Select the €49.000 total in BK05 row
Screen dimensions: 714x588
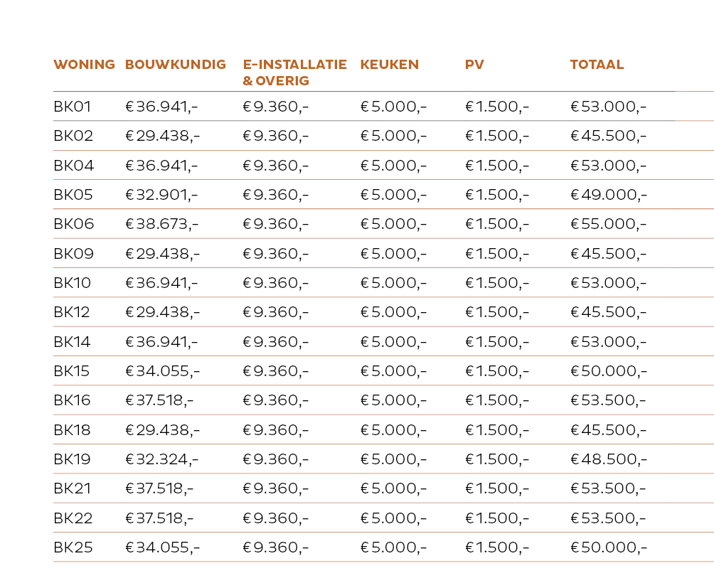(609, 195)
